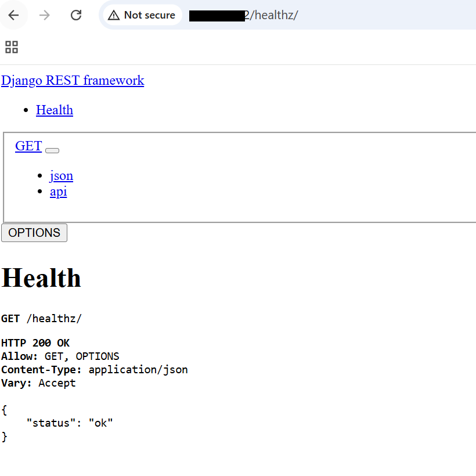Click the GET link to resend the request
Screen dimensions: 476x476
point(28,146)
